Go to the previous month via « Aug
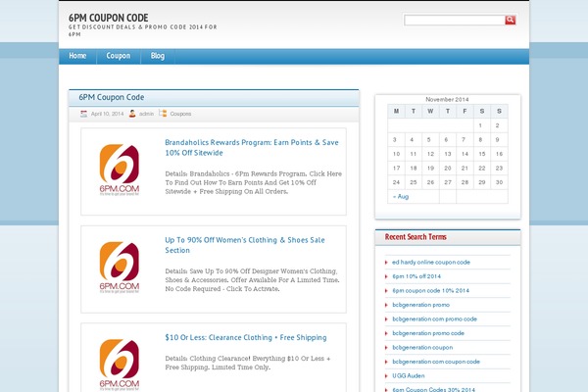The height and width of the screenshot is (392, 588). tap(401, 197)
